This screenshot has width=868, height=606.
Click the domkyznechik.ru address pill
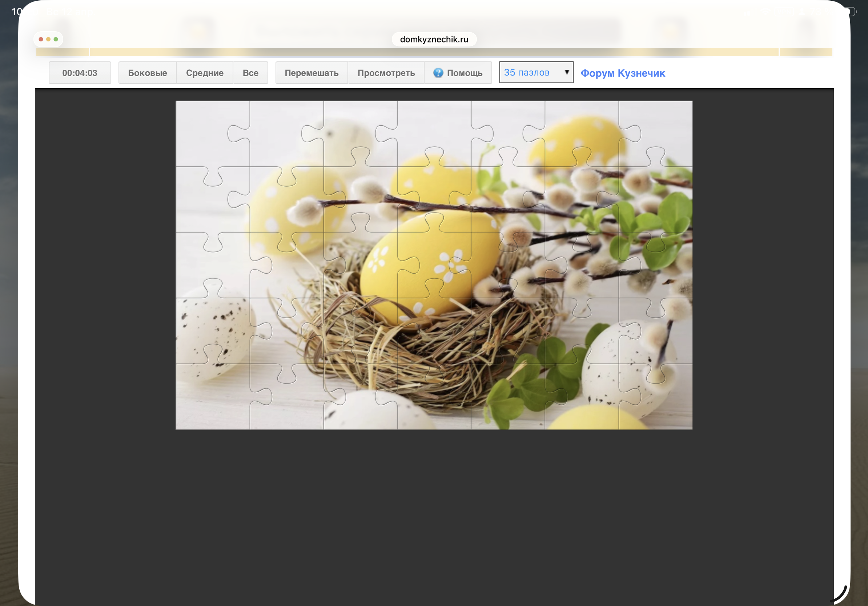434,39
